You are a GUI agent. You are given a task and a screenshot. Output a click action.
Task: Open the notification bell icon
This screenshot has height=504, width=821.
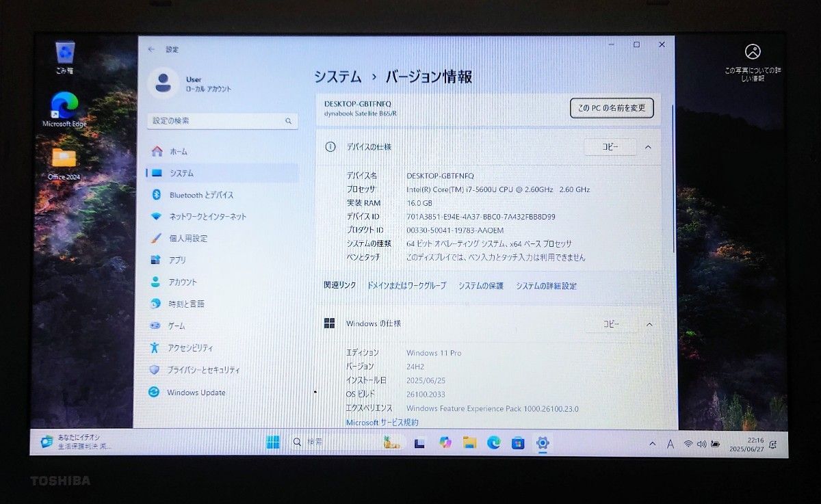pyautogui.click(x=772, y=445)
